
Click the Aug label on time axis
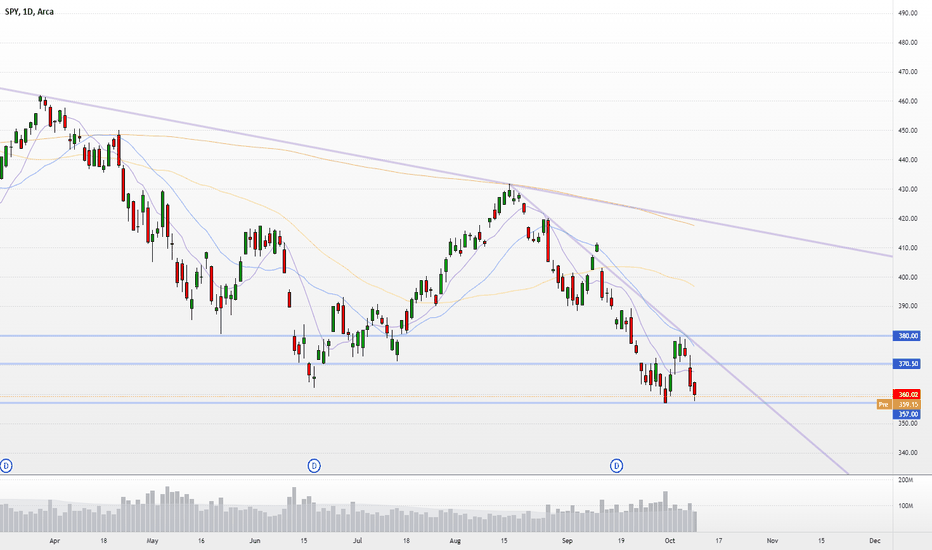[455, 541]
